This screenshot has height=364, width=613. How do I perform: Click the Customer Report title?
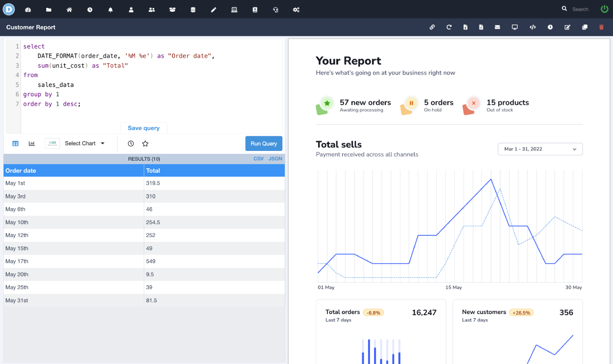click(31, 27)
